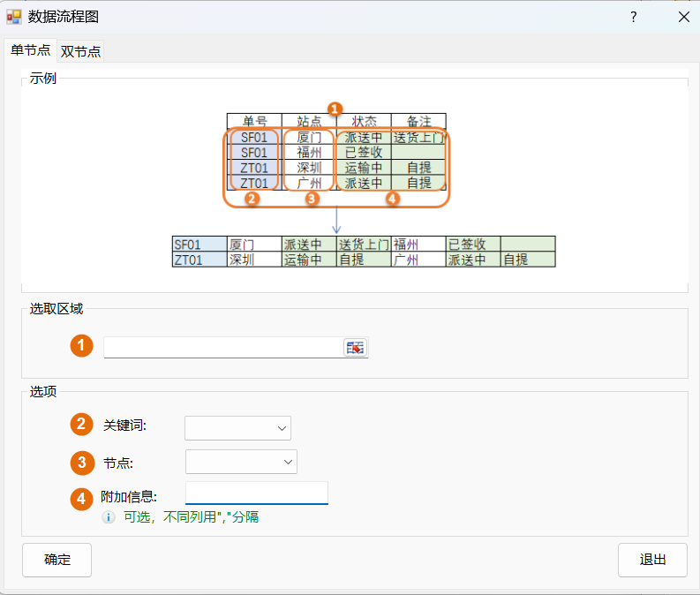Click the example result table image
This screenshot has height=595, width=700.
(x=364, y=252)
